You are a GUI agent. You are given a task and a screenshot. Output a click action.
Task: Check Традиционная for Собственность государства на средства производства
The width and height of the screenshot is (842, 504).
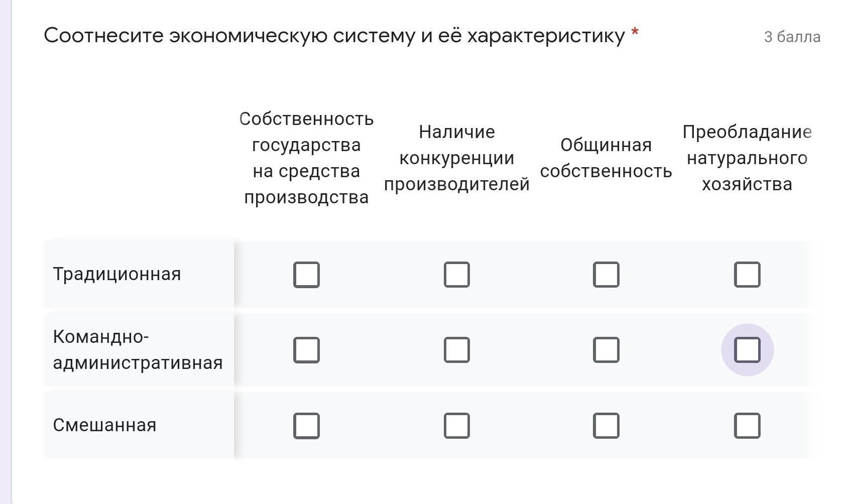point(306,275)
